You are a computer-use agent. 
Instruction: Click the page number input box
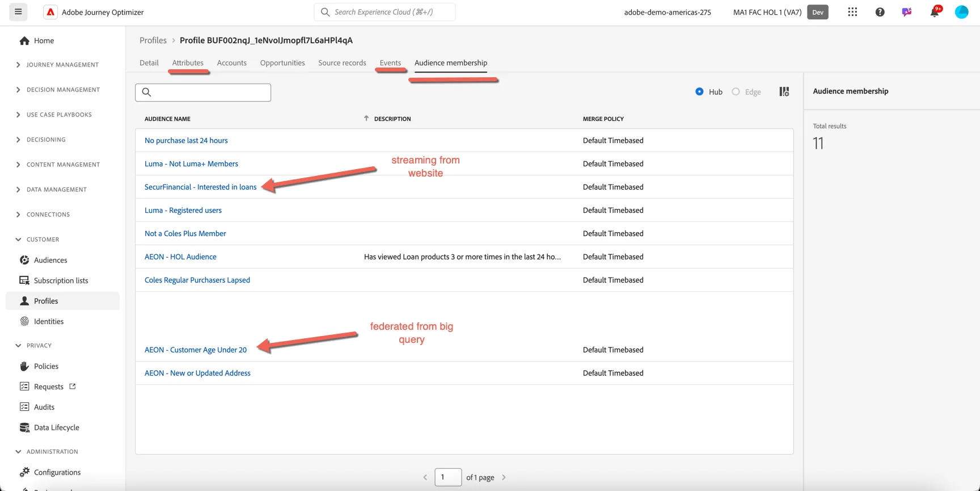[x=448, y=477]
